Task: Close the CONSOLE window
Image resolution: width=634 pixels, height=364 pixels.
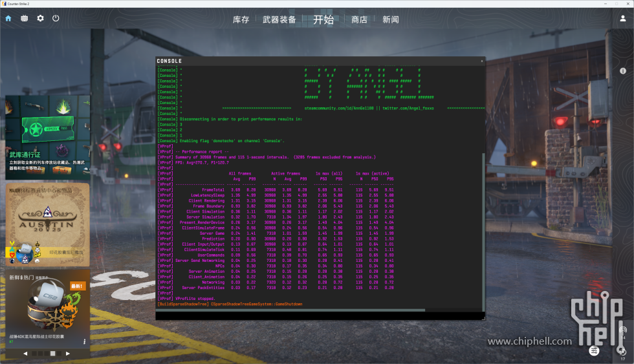Action: [x=481, y=61]
